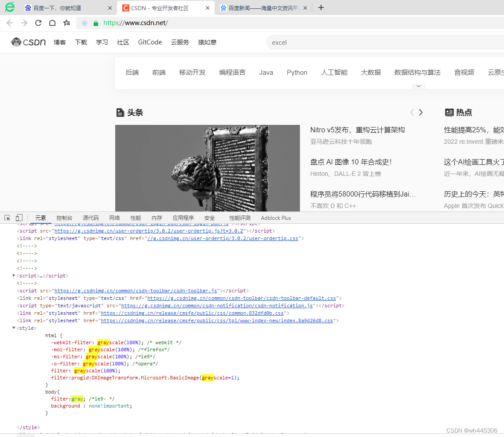
Task: Select the Python category
Action: 297,73
